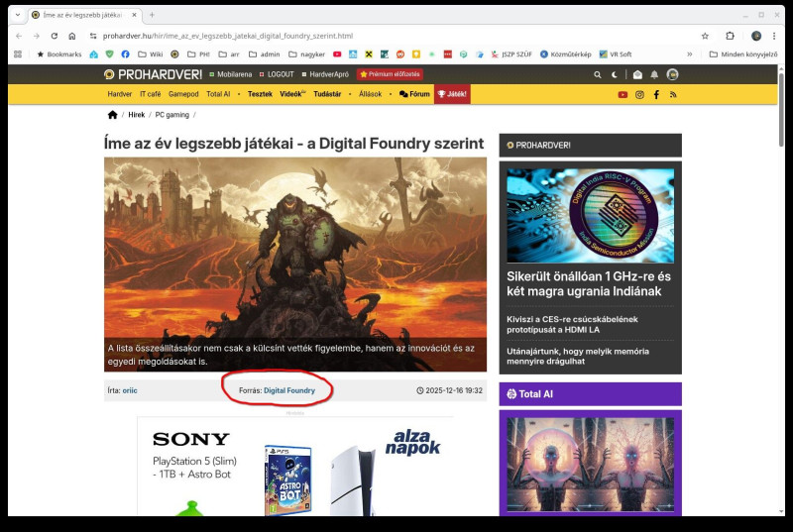The width and height of the screenshot is (793, 532).
Task: Toggle dark mode with the moon icon
Action: click(614, 74)
